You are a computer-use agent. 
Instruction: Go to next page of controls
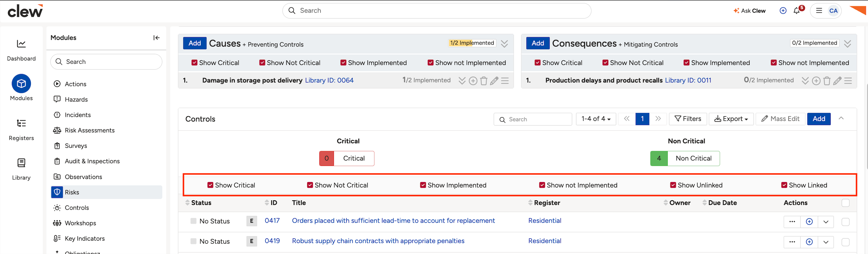[658, 119]
